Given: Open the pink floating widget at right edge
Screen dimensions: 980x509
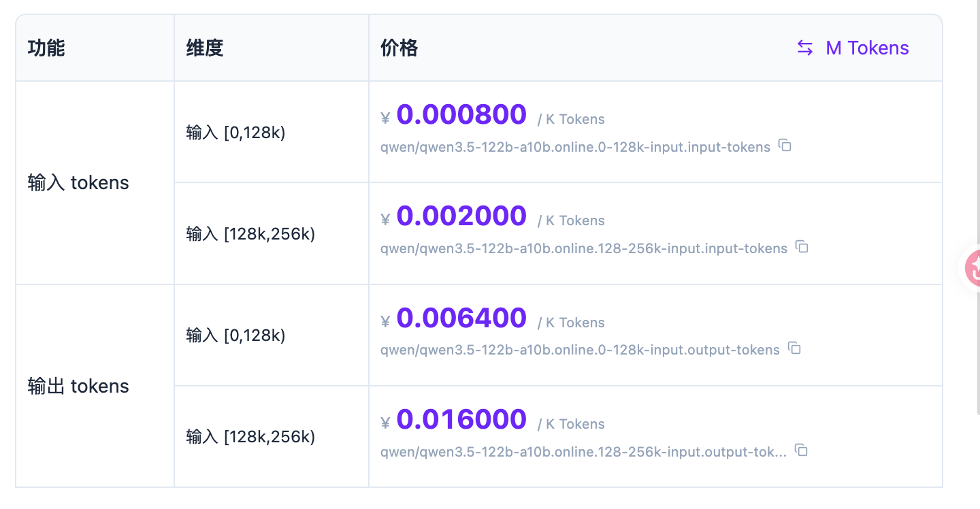Looking at the screenshot, I should [973, 267].
